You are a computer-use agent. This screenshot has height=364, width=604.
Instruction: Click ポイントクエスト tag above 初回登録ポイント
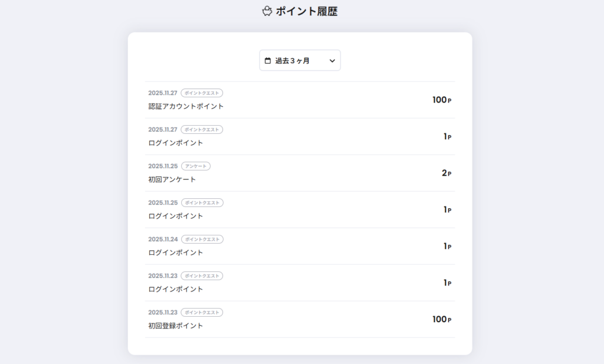pos(202,313)
